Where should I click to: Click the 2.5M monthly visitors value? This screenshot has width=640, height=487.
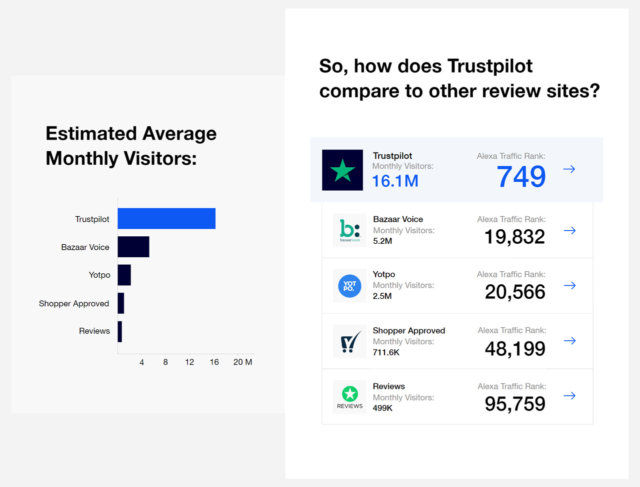[382, 296]
